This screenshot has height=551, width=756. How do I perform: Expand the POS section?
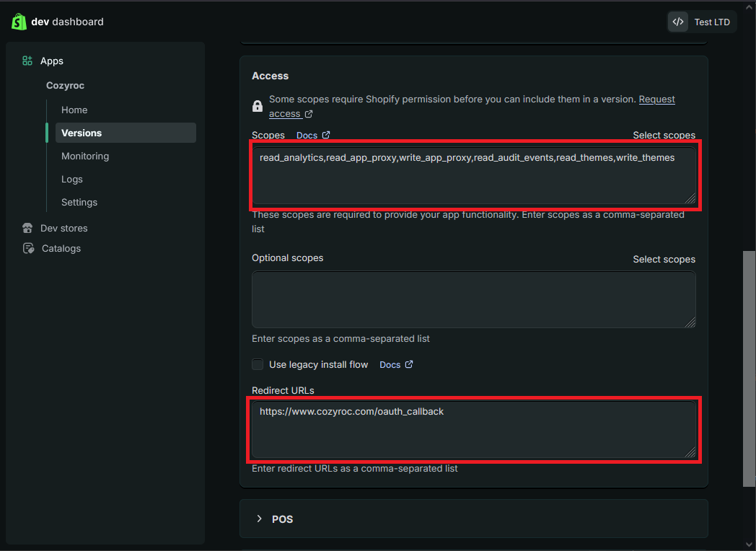click(x=260, y=519)
